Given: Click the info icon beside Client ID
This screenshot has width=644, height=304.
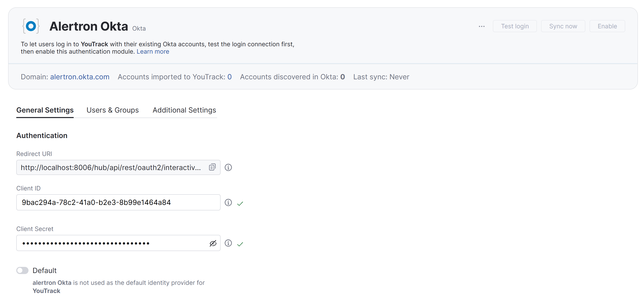Looking at the screenshot, I should click(228, 203).
